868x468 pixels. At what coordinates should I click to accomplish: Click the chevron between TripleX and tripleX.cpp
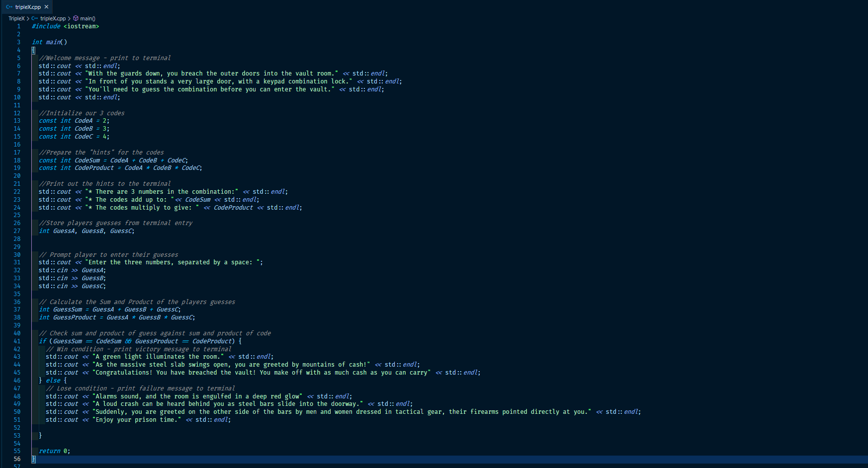coord(28,18)
